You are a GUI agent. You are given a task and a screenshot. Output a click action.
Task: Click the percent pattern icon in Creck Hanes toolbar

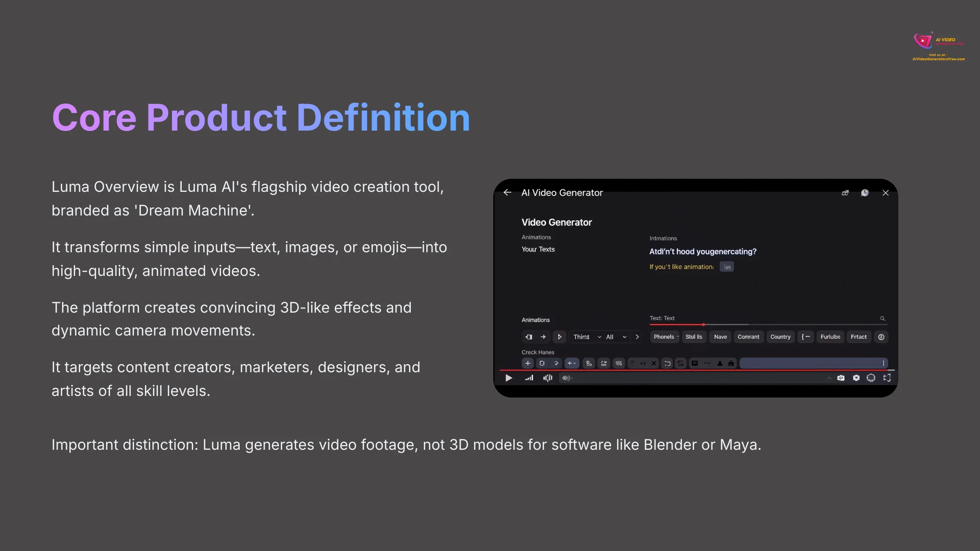(619, 363)
